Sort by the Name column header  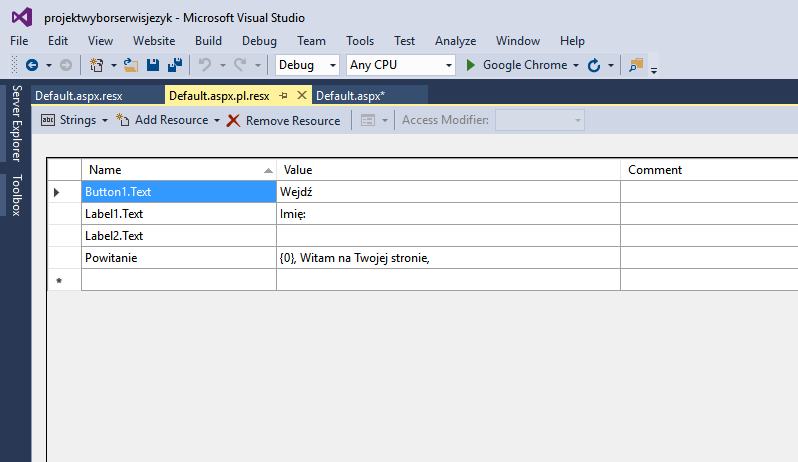click(x=179, y=170)
